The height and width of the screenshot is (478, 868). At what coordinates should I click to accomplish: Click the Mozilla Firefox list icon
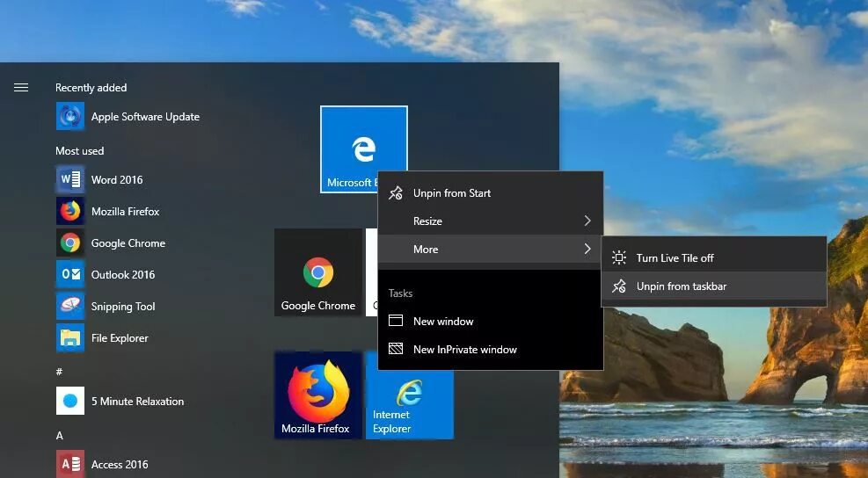click(70, 211)
